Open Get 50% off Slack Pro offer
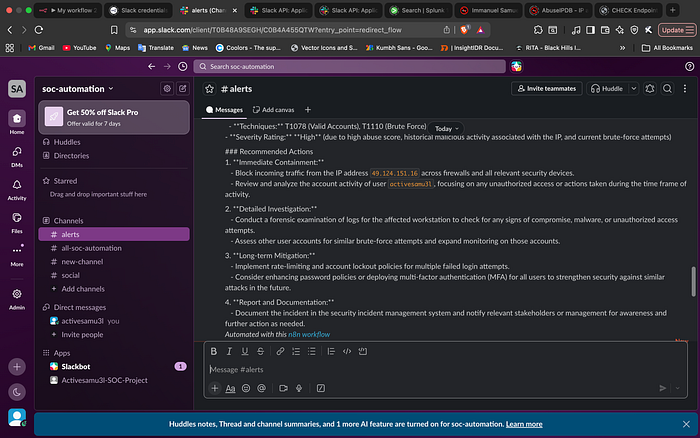Image resolution: width=700 pixels, height=438 pixels. [x=114, y=117]
